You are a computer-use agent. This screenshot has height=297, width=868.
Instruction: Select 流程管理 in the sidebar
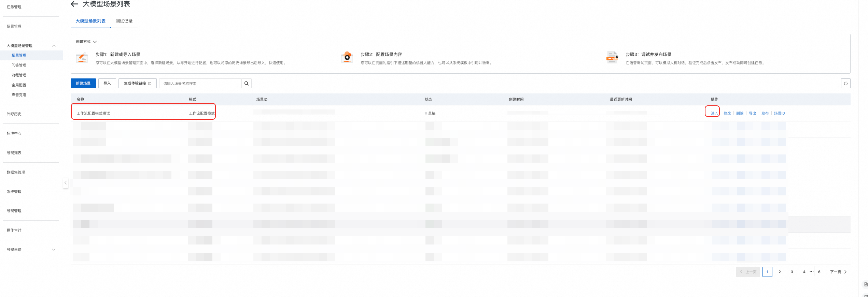pyautogui.click(x=19, y=75)
